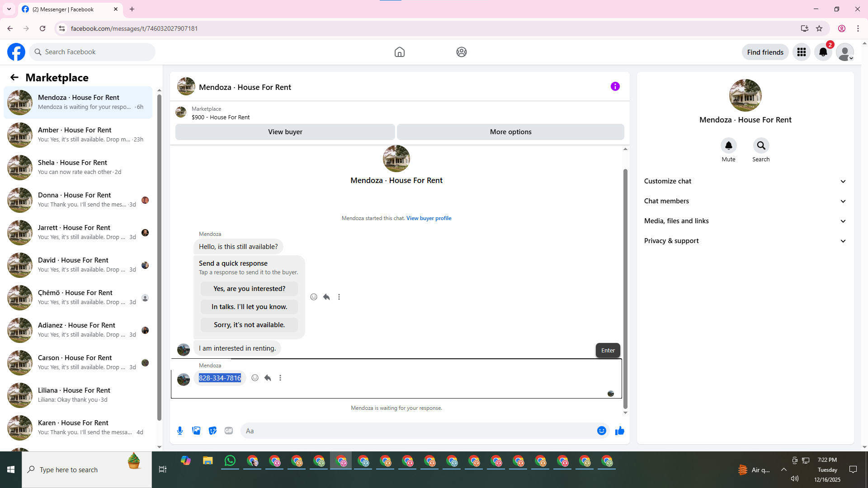Open More options for the listing
The height and width of the screenshot is (488, 868).
pyautogui.click(x=511, y=132)
